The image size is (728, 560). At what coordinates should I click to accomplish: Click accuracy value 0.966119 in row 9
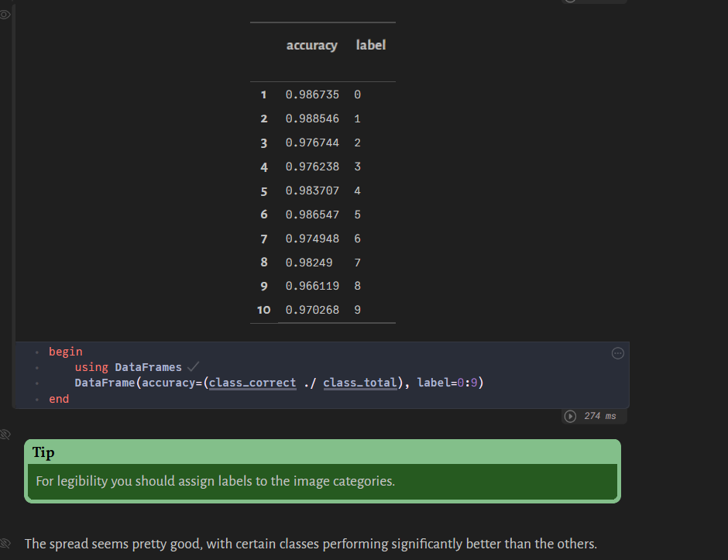[312, 285]
